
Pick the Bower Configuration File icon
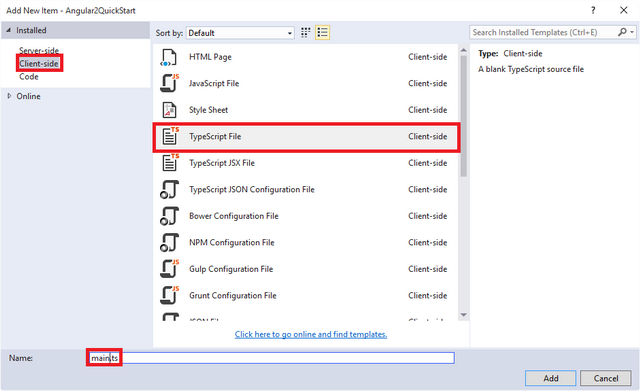[169, 216]
